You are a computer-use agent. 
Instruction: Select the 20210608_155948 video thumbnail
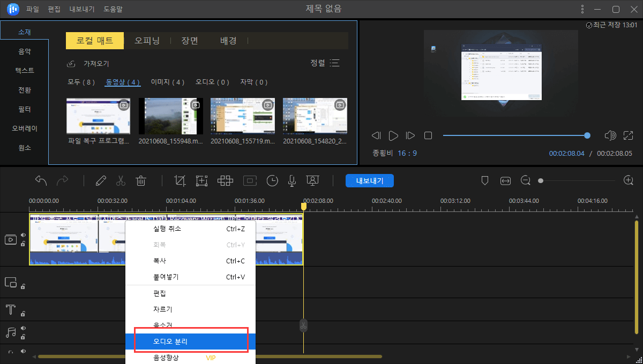click(x=171, y=116)
